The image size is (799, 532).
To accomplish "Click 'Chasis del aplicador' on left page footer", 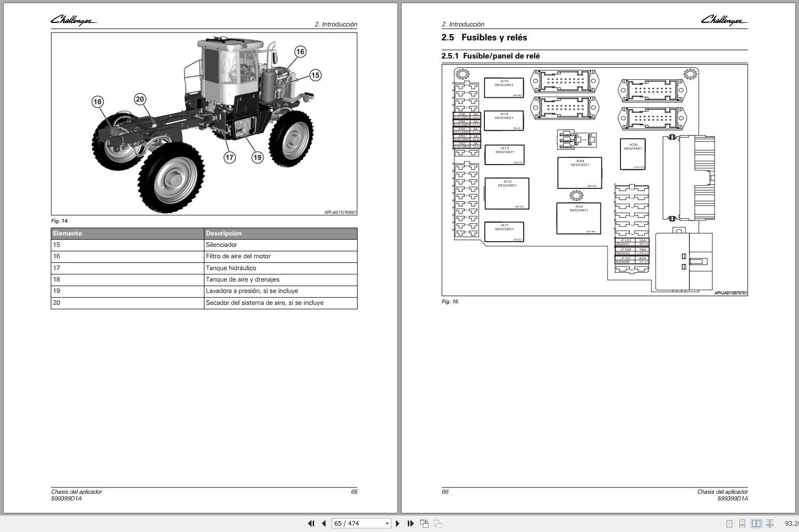I will point(77,492).
